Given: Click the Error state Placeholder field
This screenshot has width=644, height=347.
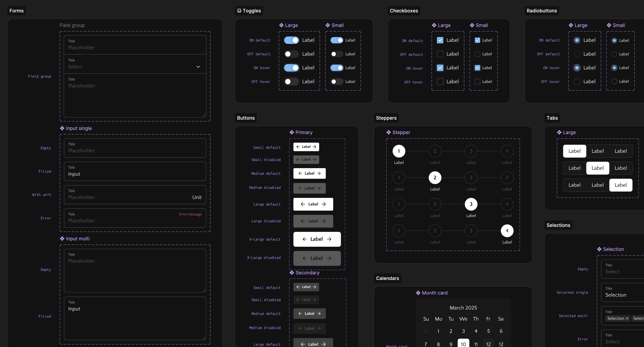Looking at the screenshot, I should tap(135, 218).
